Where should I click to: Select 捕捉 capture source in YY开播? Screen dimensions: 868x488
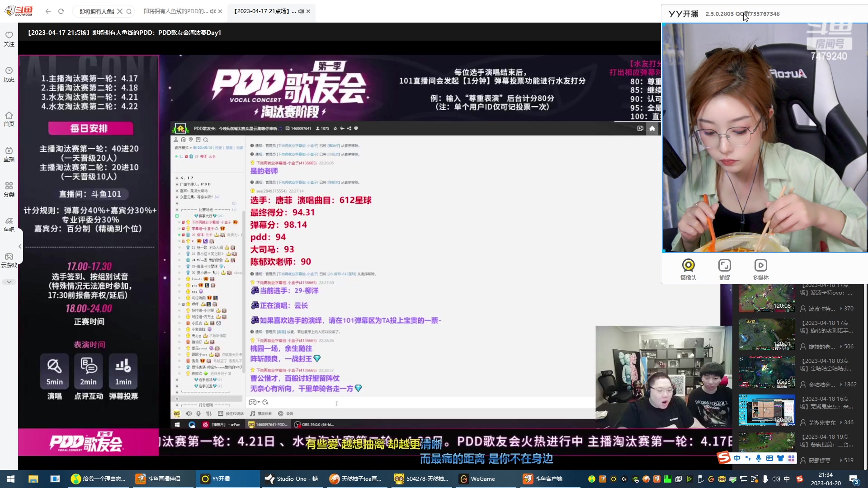click(x=724, y=269)
